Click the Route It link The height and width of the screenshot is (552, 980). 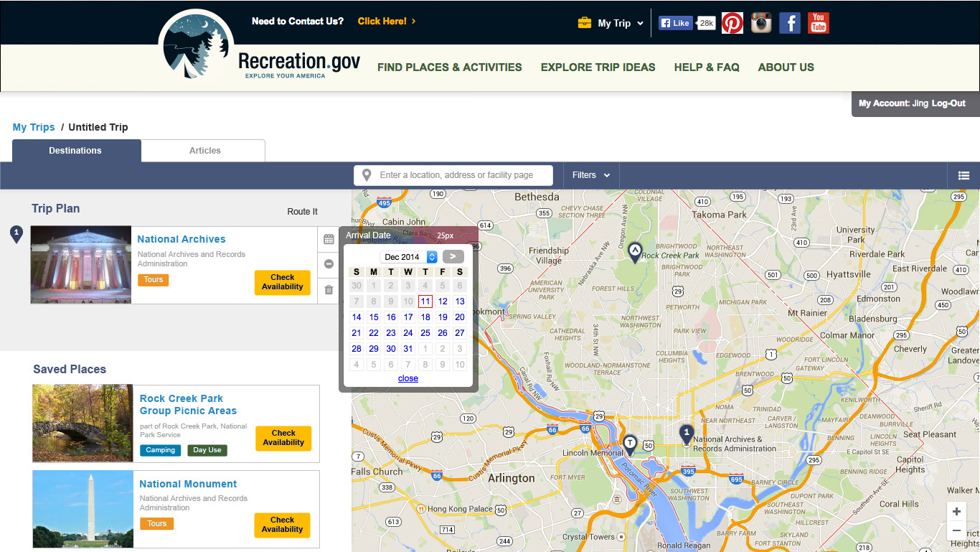[x=303, y=212]
